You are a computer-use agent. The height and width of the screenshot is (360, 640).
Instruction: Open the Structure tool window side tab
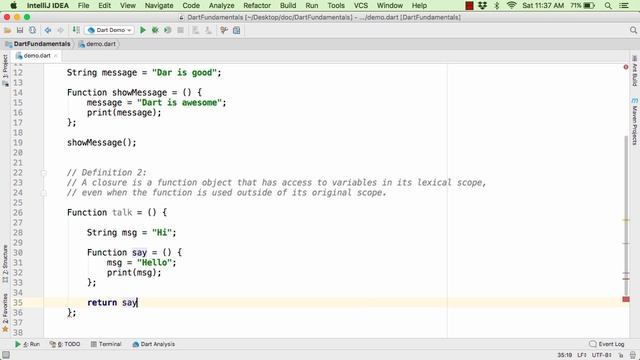click(x=5, y=264)
